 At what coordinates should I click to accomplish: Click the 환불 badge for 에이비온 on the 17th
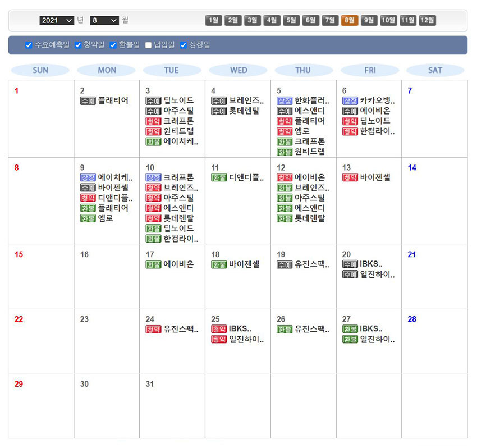pyautogui.click(x=153, y=264)
